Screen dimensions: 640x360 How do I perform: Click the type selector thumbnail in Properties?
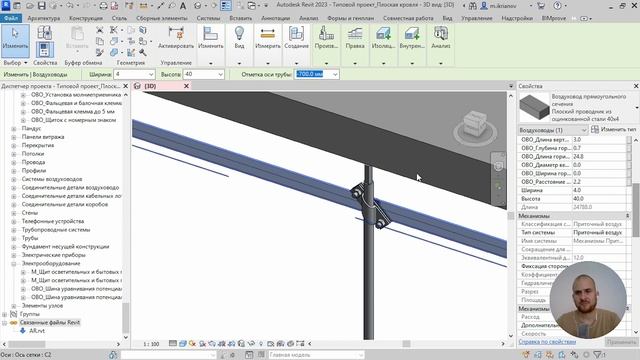click(534, 107)
